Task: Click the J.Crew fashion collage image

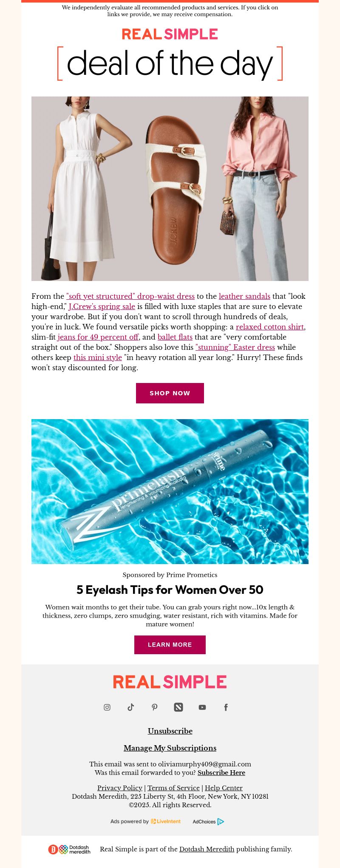Action: click(x=170, y=189)
